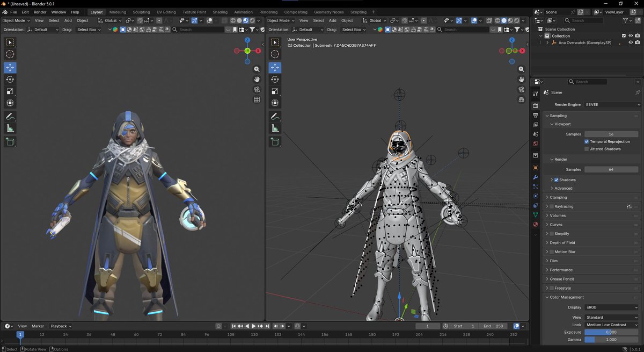Jump to timeline start frame
Screen dimensions: 644x352
pos(234,326)
